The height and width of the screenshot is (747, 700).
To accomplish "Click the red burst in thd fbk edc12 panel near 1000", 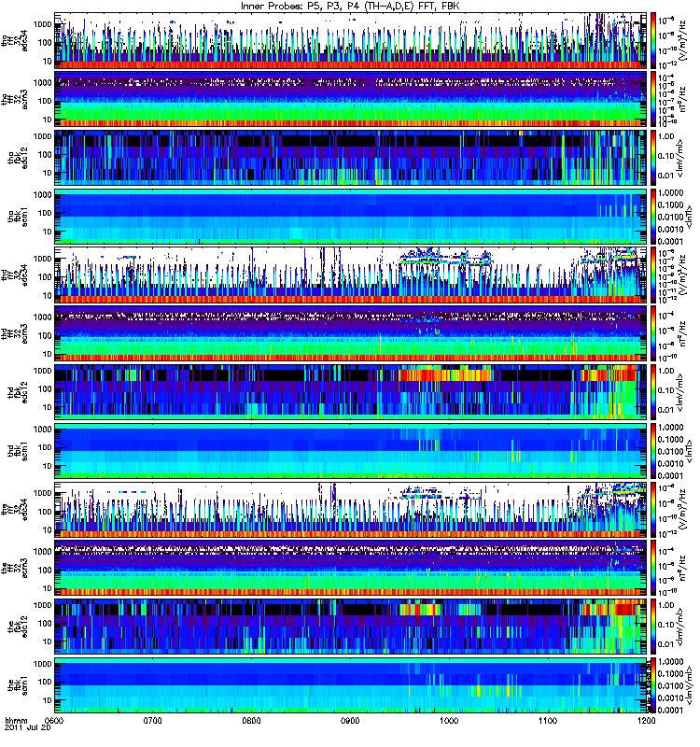I will pyautogui.click(x=445, y=374).
